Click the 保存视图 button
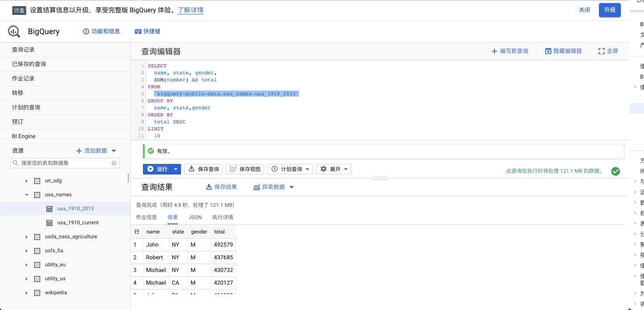644x310 pixels. [x=245, y=169]
